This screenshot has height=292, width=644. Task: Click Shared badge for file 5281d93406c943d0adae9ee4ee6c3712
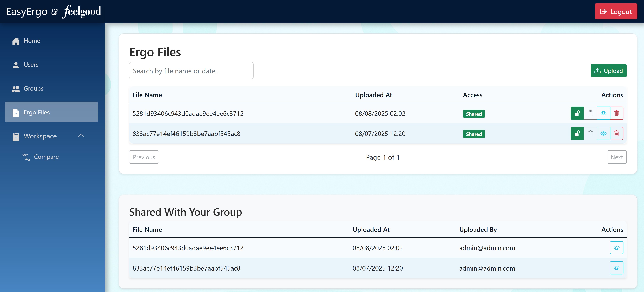click(474, 114)
